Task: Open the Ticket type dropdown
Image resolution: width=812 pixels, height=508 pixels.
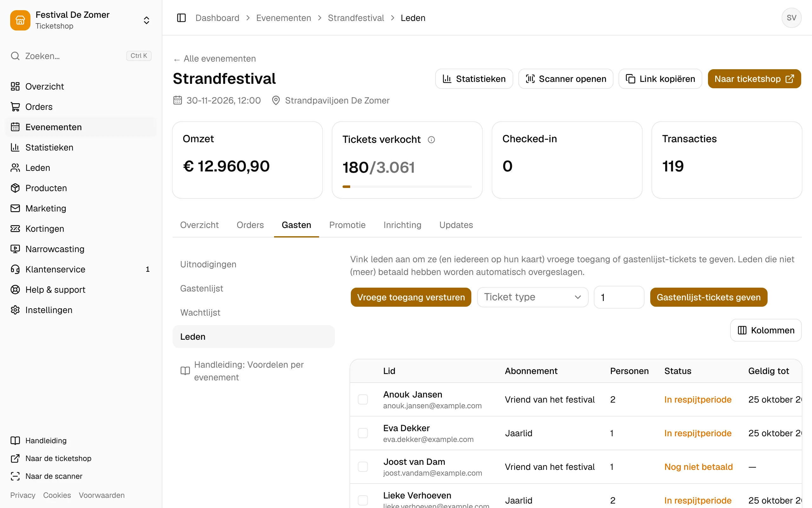Action: tap(533, 297)
